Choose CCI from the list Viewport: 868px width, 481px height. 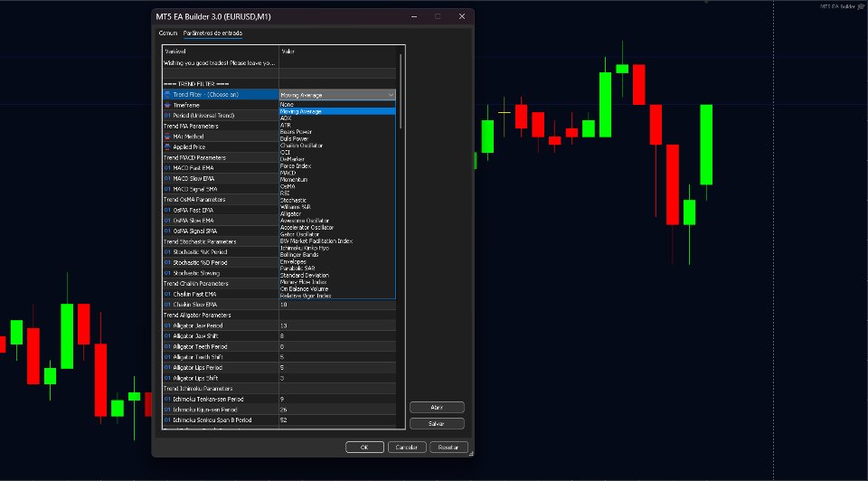pyautogui.click(x=337, y=152)
